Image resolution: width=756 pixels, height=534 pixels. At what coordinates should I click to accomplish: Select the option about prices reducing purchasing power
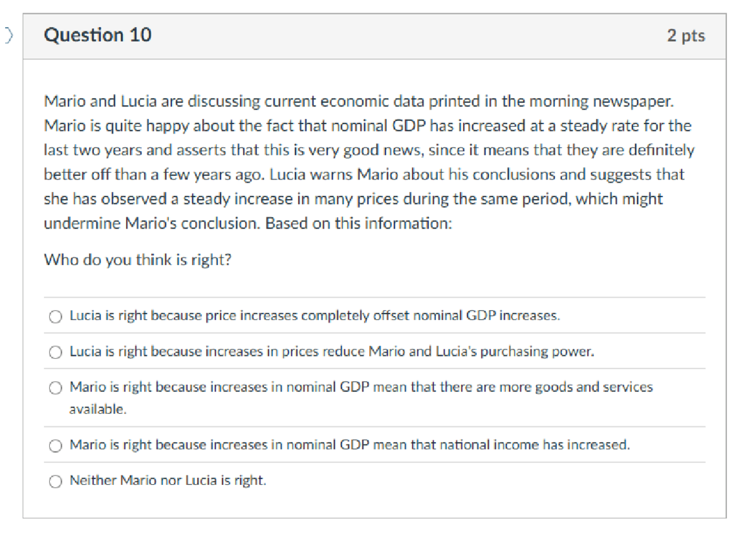coord(56,351)
